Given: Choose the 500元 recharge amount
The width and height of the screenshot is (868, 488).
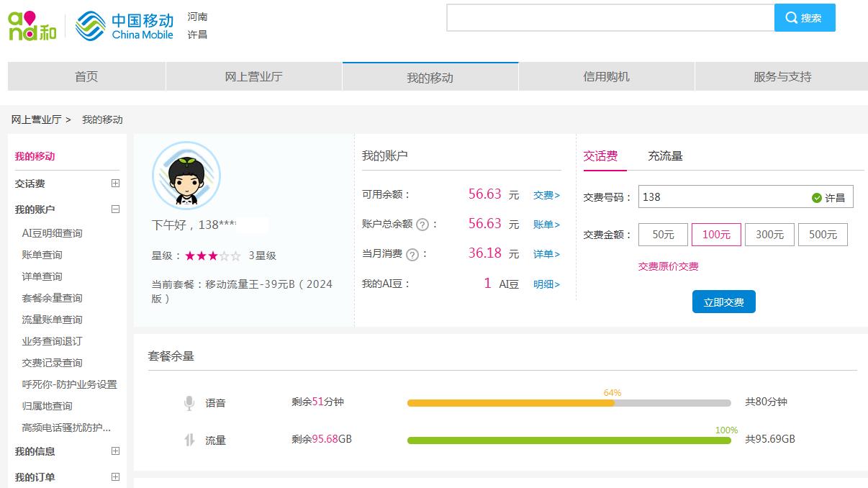Looking at the screenshot, I should coord(823,235).
